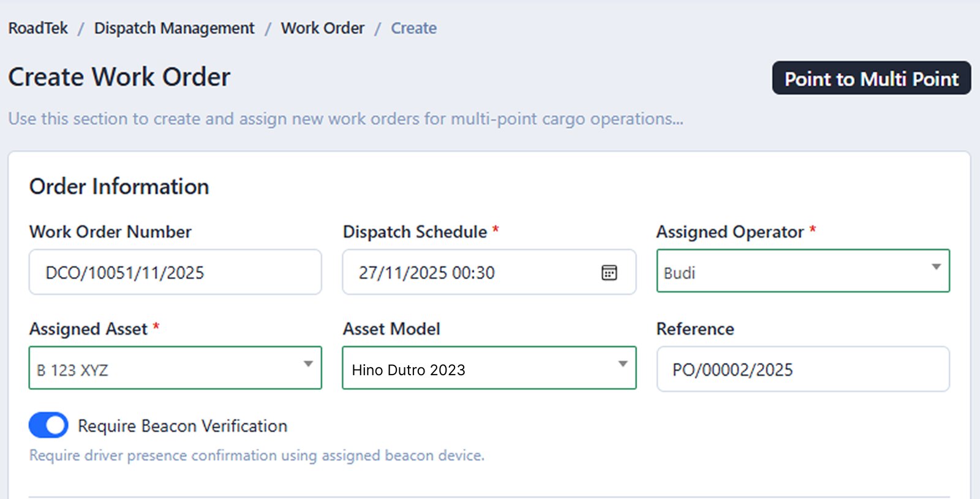Open the Dispatch Schedule calendar picker icon

point(609,273)
